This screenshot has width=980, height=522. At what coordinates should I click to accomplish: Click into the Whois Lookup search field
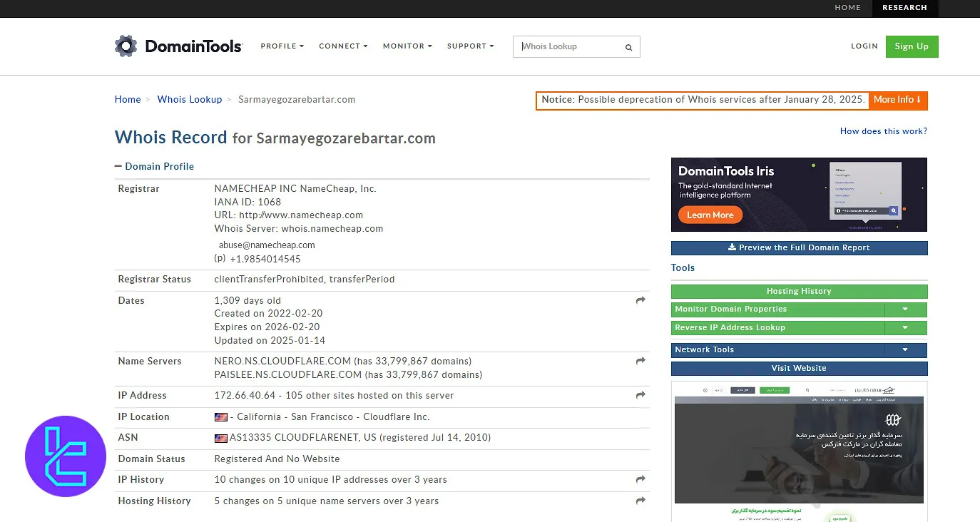pos(568,47)
